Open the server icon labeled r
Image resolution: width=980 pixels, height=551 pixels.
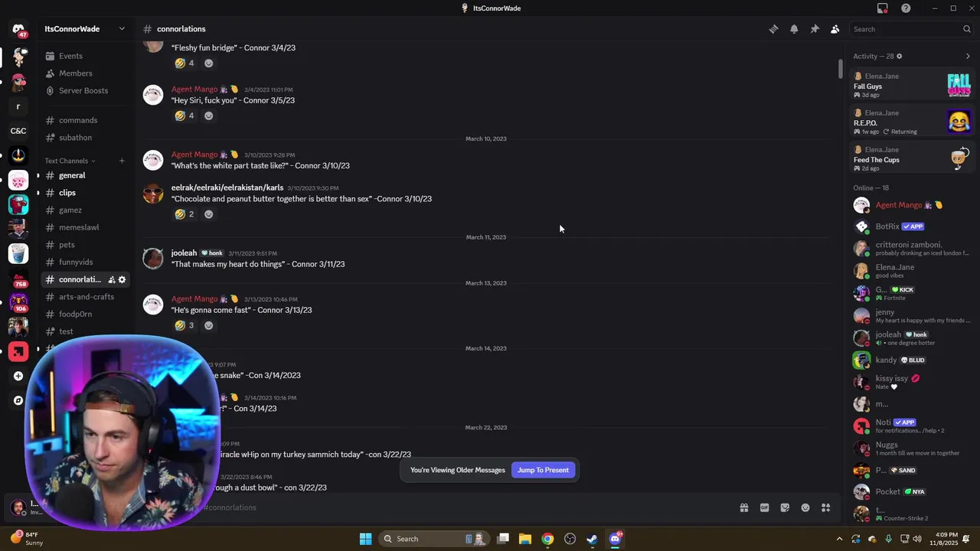point(18,106)
